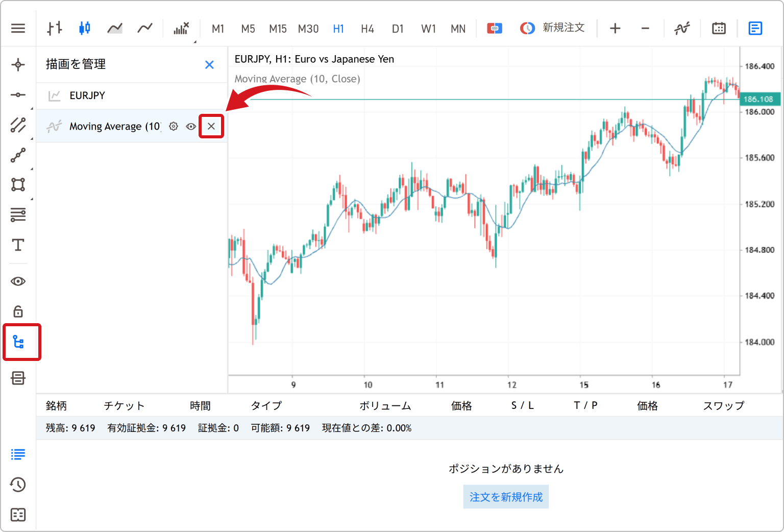Click the 残高: 9 619 balance text
The image size is (784, 532).
70,428
